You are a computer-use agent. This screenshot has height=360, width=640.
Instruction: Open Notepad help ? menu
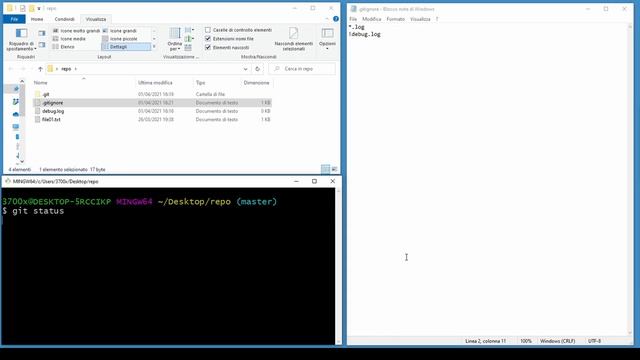[x=437, y=19]
